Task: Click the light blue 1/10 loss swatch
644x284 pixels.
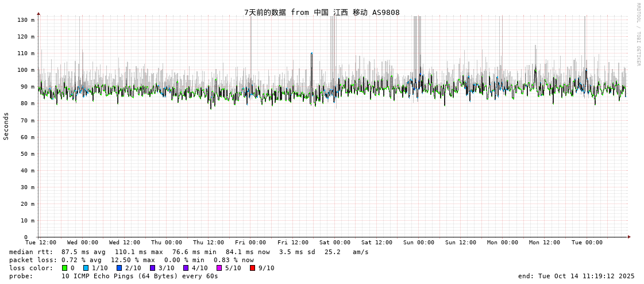Action: point(86,268)
